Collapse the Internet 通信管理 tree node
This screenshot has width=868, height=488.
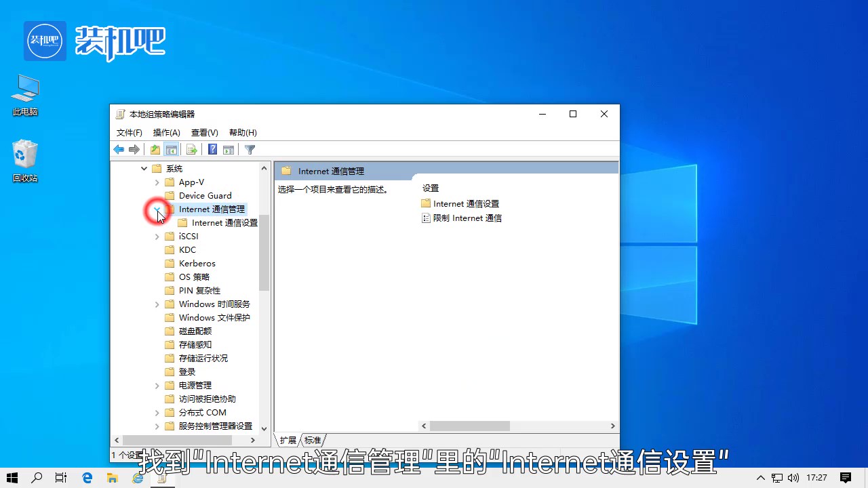pyautogui.click(x=157, y=209)
